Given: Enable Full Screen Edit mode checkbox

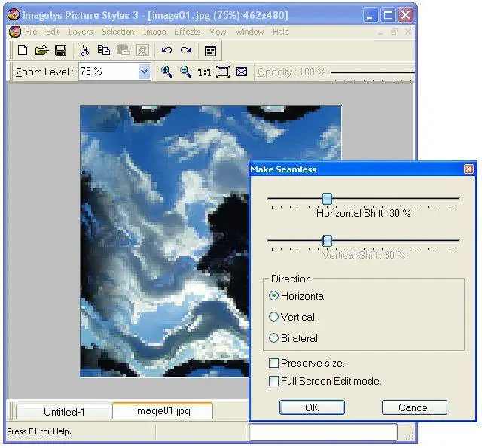Looking at the screenshot, I should [273, 381].
